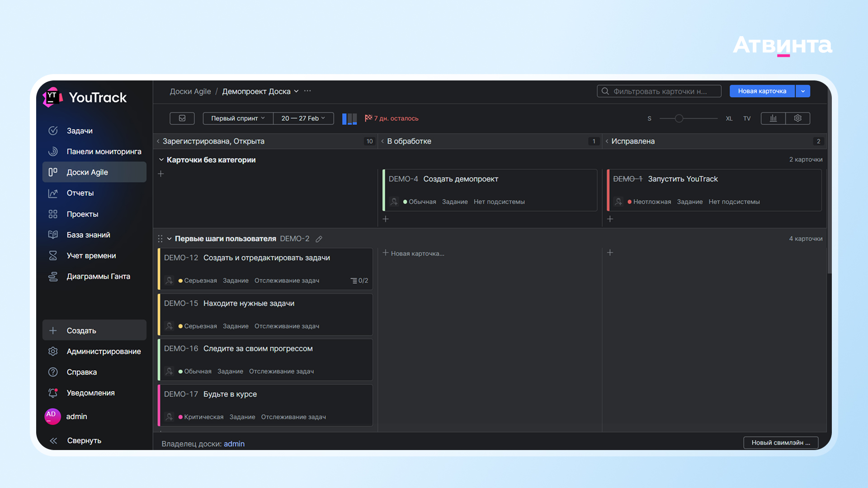Viewport: 868px width, 488px height.
Task: Click the card filter search field
Action: click(659, 91)
